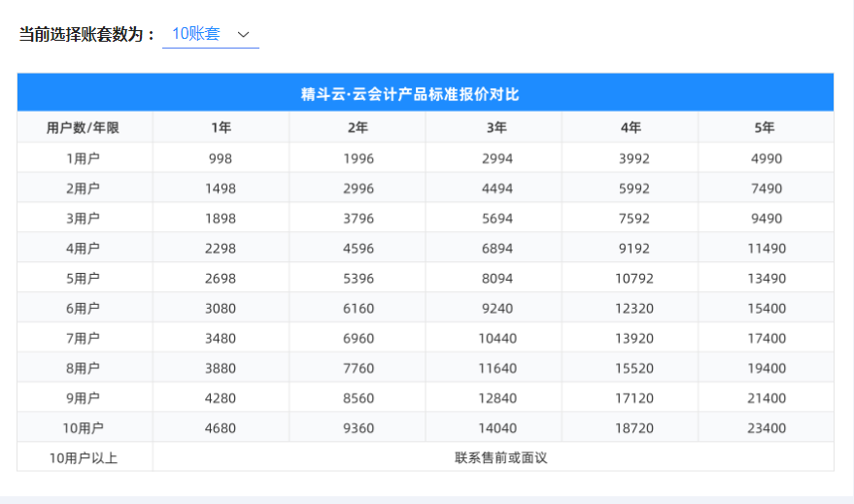Click the price 998 cell
This screenshot has width=854, height=504.
point(222,158)
